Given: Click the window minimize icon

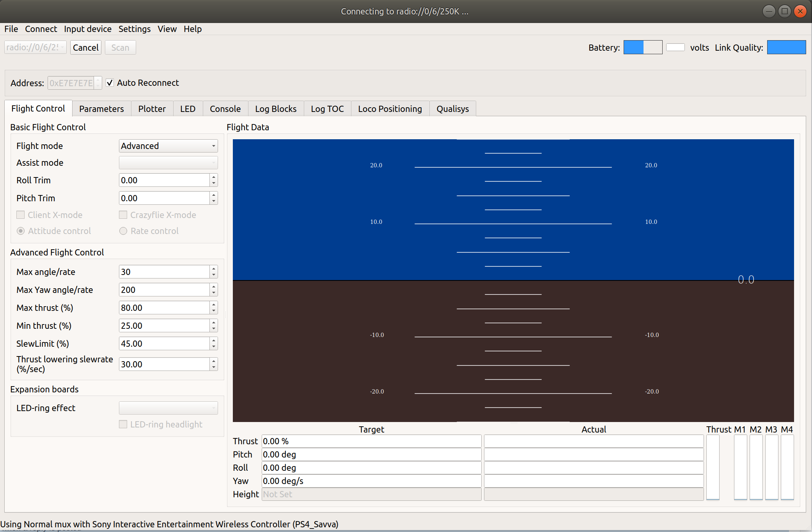Looking at the screenshot, I should (x=769, y=11).
